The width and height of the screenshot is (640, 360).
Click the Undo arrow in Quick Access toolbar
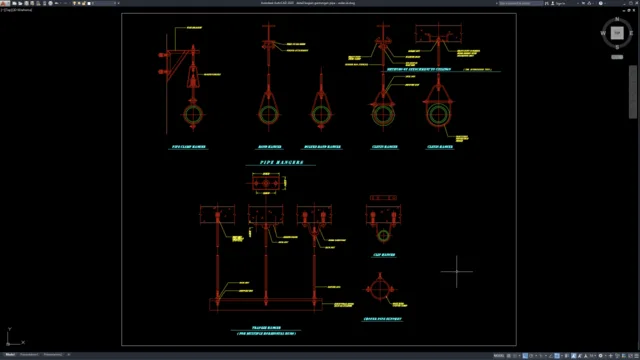(x=56, y=3)
